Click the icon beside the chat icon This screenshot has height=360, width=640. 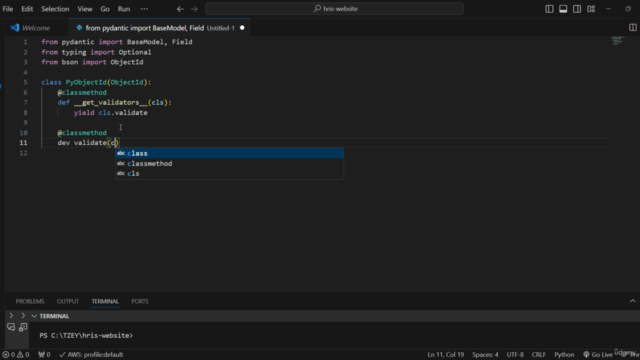pos(23,327)
